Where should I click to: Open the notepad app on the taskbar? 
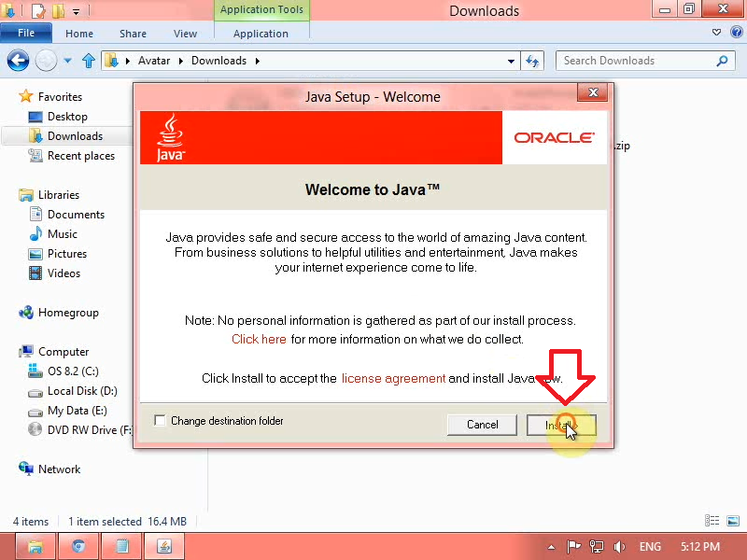tap(121, 546)
